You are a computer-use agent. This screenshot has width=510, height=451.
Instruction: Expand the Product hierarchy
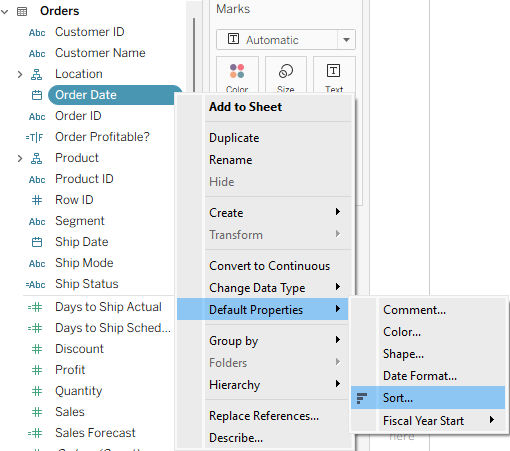pyautogui.click(x=20, y=158)
